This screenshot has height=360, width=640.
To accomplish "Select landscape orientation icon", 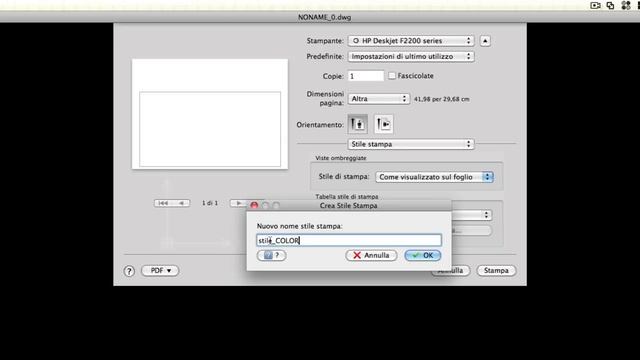I will tap(383, 124).
